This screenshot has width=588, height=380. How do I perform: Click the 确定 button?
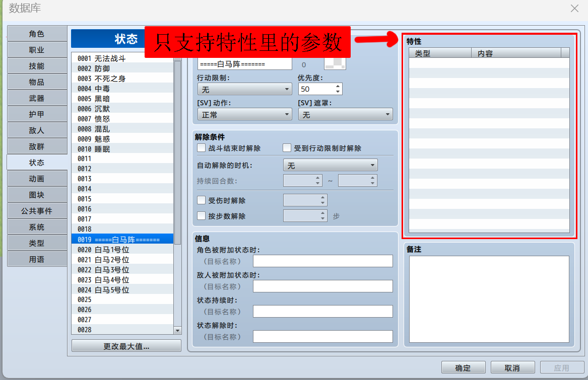[x=463, y=367]
